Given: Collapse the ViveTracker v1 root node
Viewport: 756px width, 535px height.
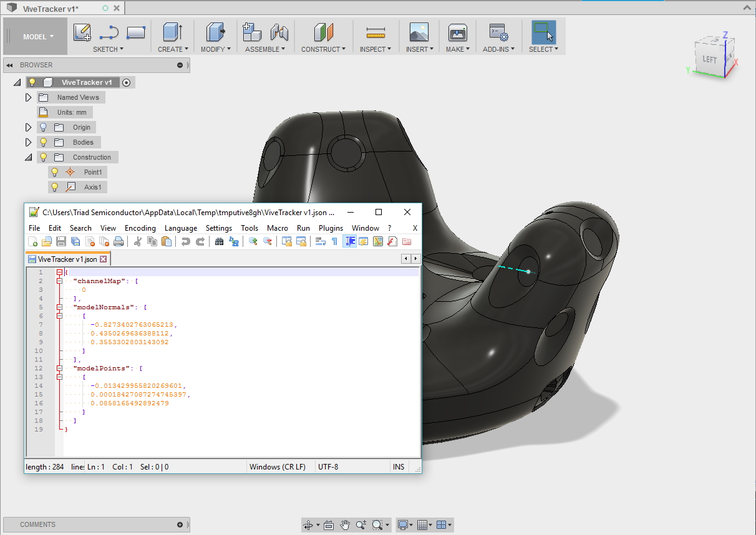Looking at the screenshot, I should [17, 82].
